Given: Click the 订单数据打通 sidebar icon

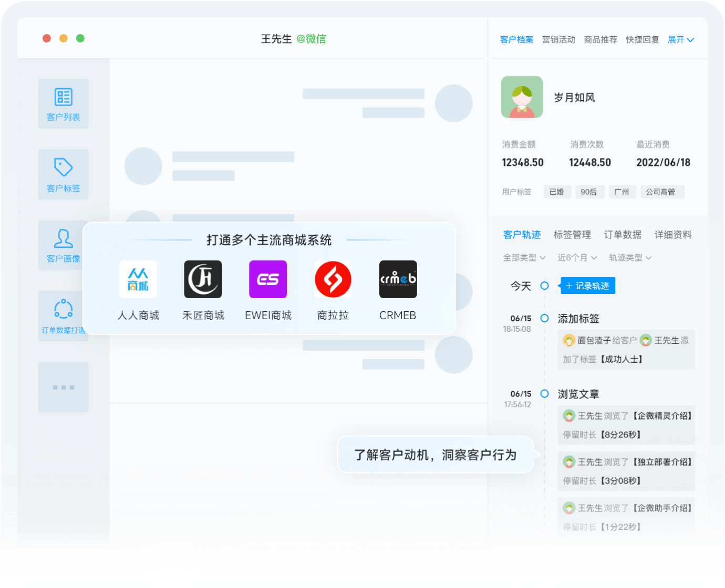Looking at the screenshot, I should click(63, 316).
